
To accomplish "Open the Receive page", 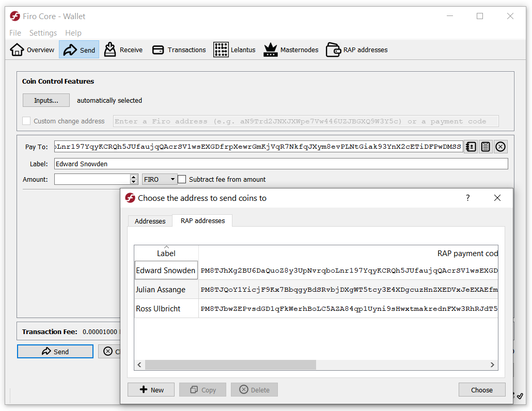I will click(123, 50).
